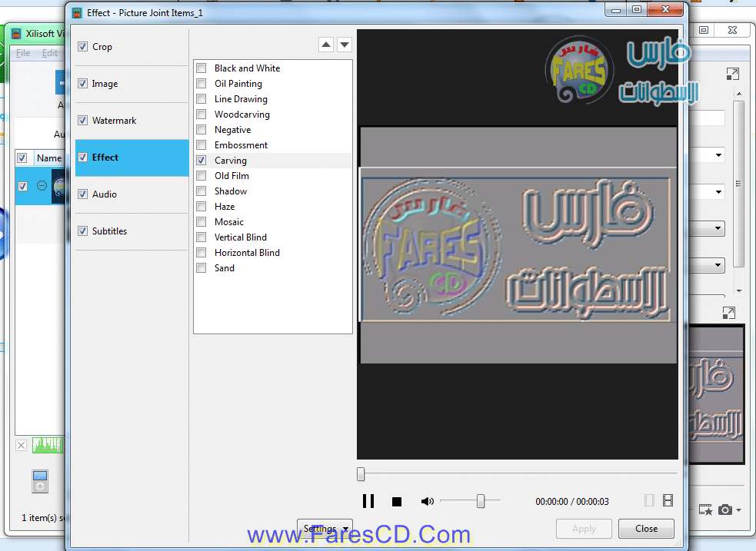Viewport: 756px width, 551px height.
Task: Select the Haze effect label
Action: pos(225,207)
